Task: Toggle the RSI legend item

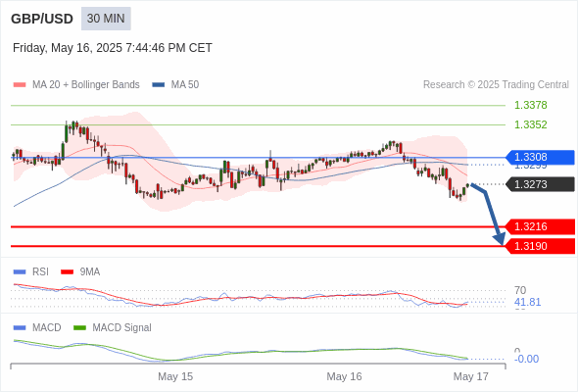Action: (x=31, y=271)
